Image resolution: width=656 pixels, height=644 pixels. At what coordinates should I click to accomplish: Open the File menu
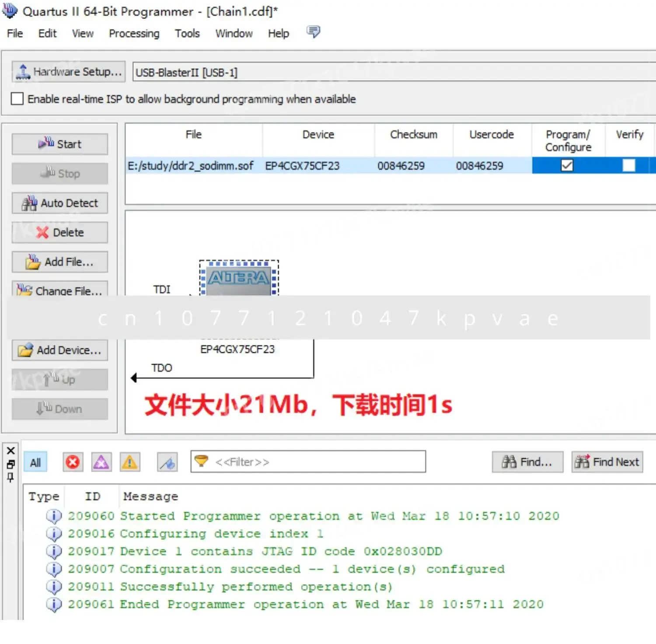click(15, 33)
